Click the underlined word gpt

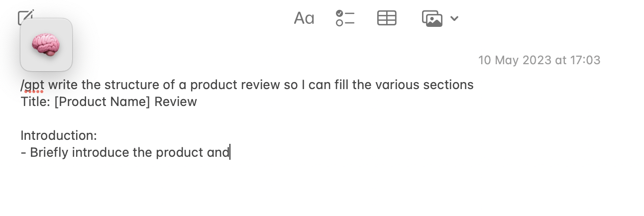click(x=34, y=85)
